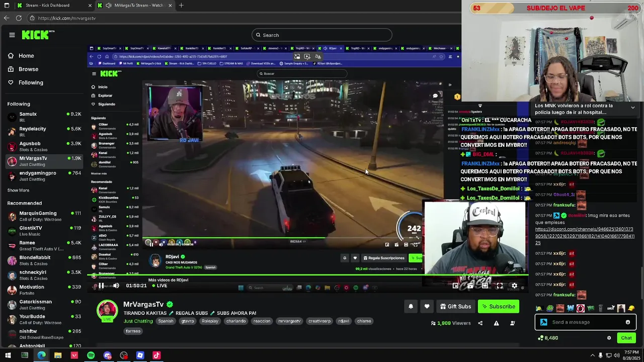Screen dimensions: 644x362
Task: Follow MrVargasTv with the heart button
Action: coord(427,307)
